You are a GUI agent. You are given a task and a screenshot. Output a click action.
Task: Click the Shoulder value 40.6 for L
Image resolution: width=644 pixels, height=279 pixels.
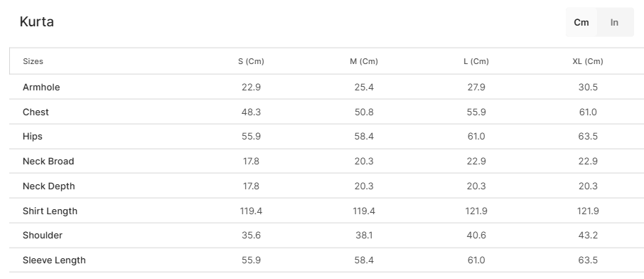(x=476, y=236)
